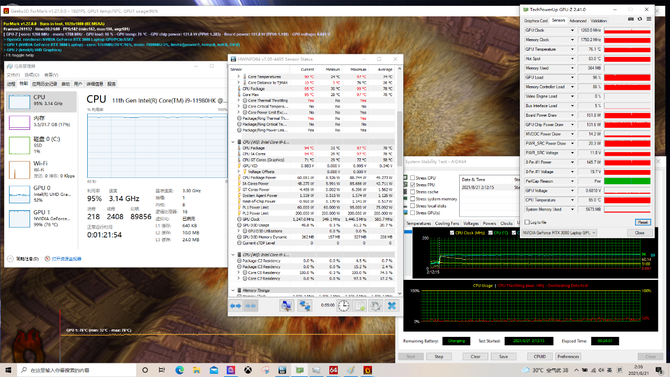Open Task View icon on taskbar
This screenshot has height=377, width=670.
(x=162, y=370)
